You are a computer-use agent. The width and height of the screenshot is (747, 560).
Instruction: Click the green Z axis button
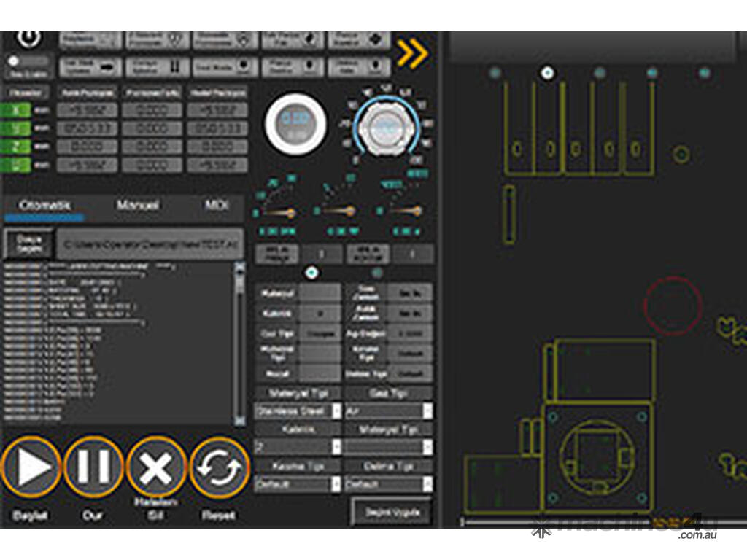click(x=19, y=147)
